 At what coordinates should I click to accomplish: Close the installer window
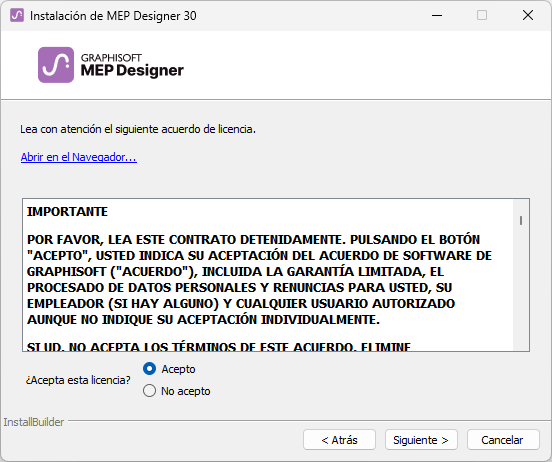pyautogui.click(x=528, y=15)
